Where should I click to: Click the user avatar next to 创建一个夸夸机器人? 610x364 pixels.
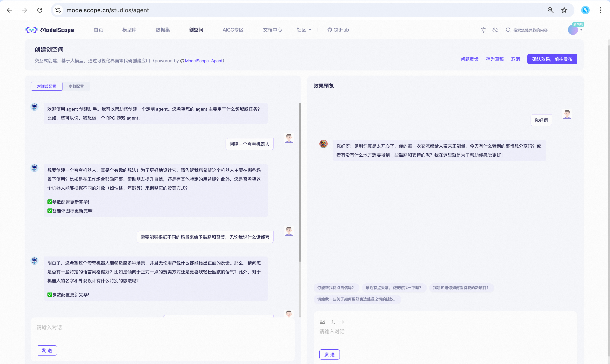tap(289, 138)
